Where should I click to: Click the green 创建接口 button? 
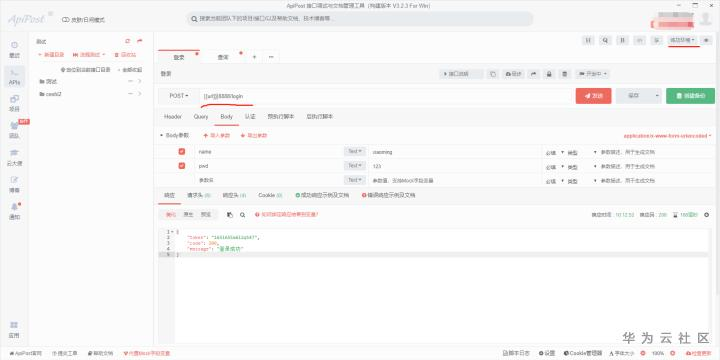pos(690,96)
